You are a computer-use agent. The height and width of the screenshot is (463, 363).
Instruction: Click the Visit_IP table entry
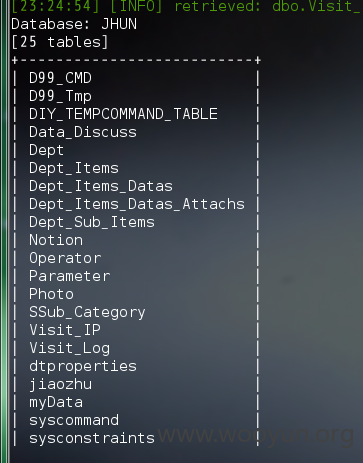coord(65,330)
